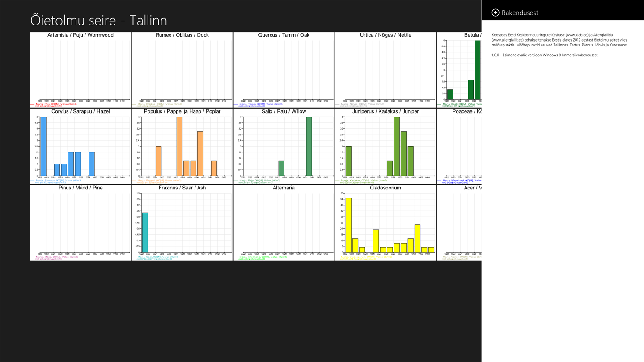
Task: Select the partially visible Poaceae chart tile
Action: coord(459,146)
